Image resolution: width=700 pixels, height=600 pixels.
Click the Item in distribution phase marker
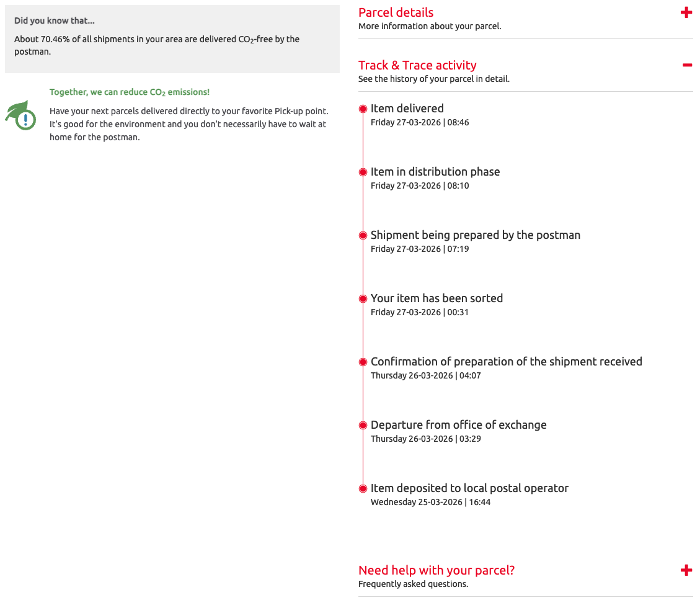click(363, 172)
